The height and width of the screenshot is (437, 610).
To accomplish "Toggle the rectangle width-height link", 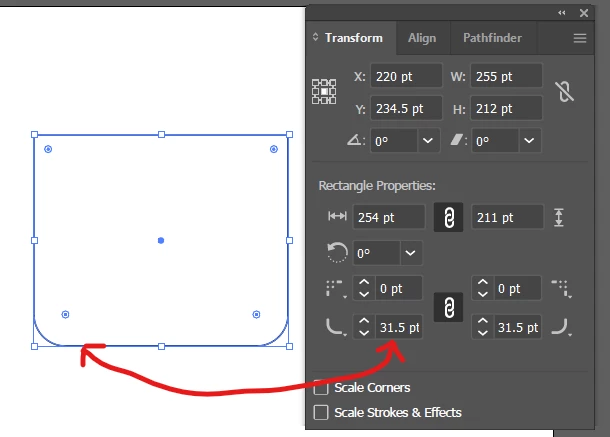I will [449, 217].
